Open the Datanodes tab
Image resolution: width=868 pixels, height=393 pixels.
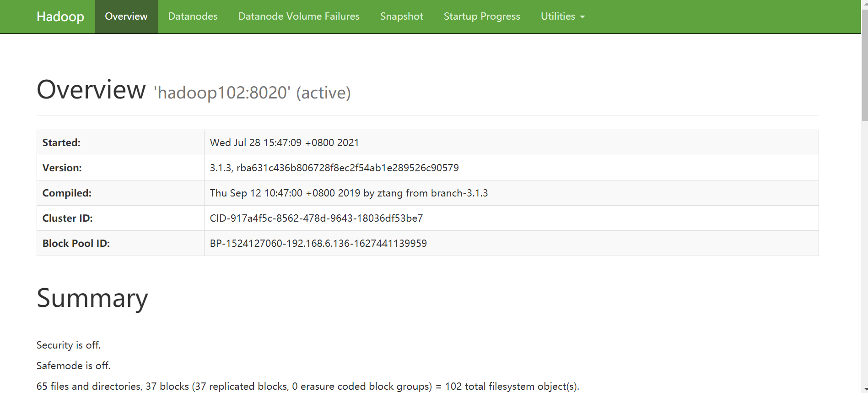pos(193,16)
